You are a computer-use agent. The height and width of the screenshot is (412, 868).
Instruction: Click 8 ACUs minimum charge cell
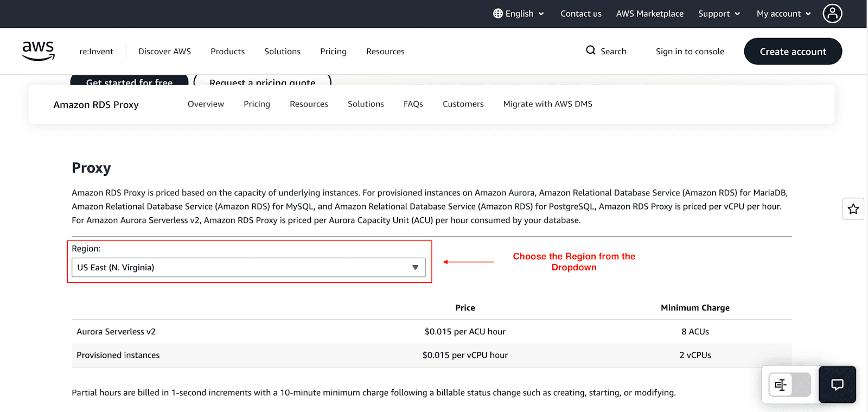click(695, 332)
